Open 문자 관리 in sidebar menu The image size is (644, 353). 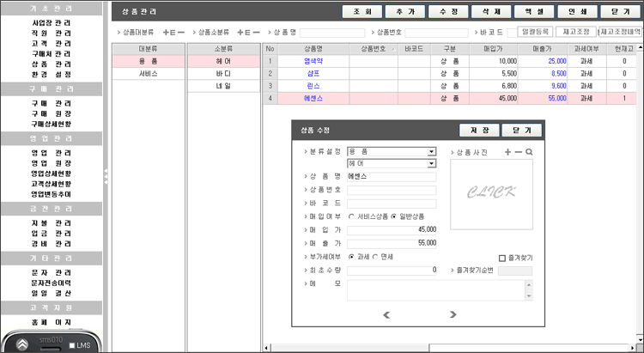(52, 271)
